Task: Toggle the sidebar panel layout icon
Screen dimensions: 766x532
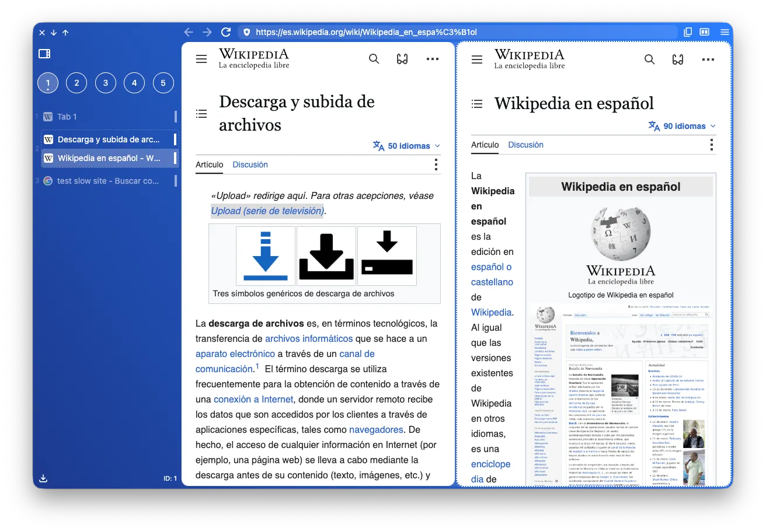Action: [44, 54]
